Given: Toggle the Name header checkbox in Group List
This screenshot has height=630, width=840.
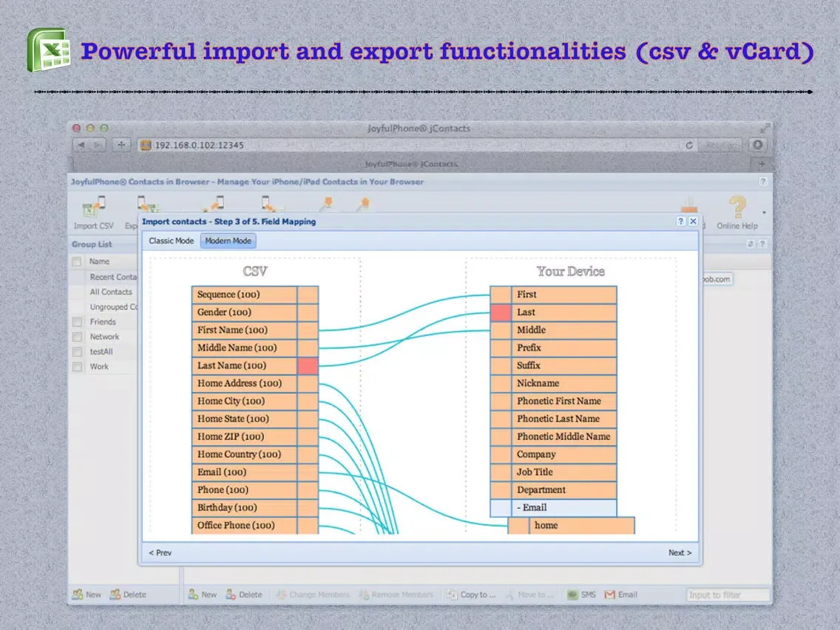Looking at the screenshot, I should pyautogui.click(x=77, y=262).
